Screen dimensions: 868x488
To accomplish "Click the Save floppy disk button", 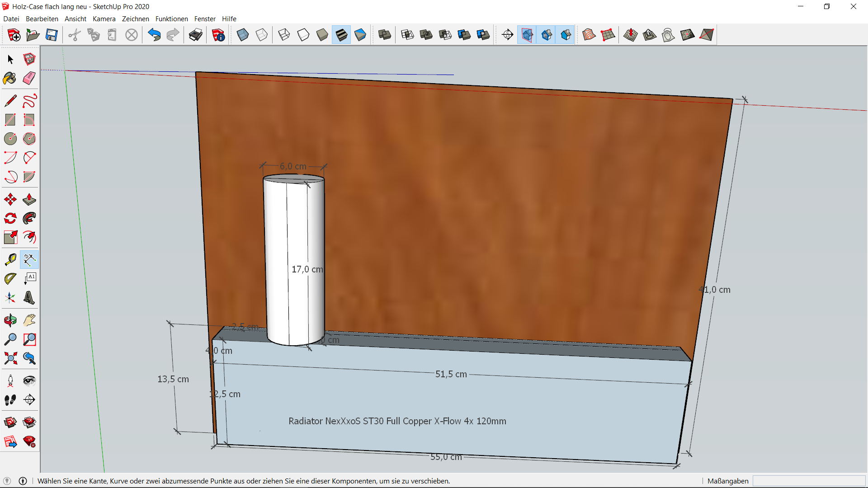I will point(52,35).
